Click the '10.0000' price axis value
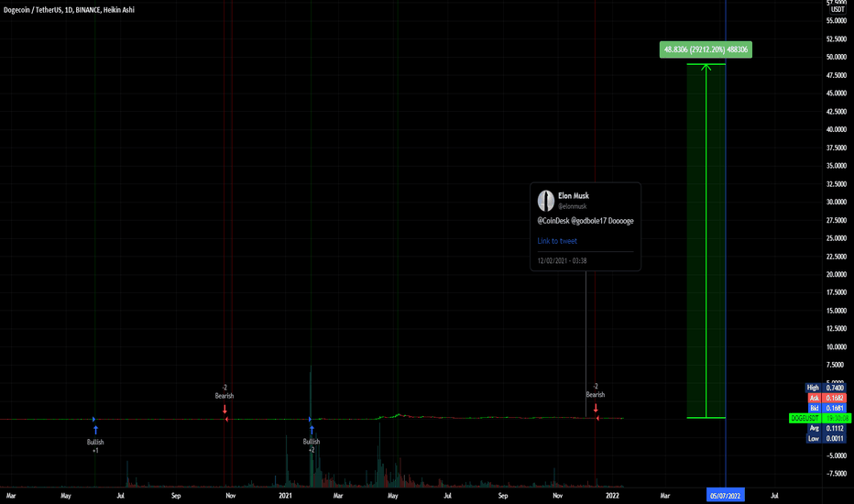The image size is (854, 504). click(x=836, y=347)
